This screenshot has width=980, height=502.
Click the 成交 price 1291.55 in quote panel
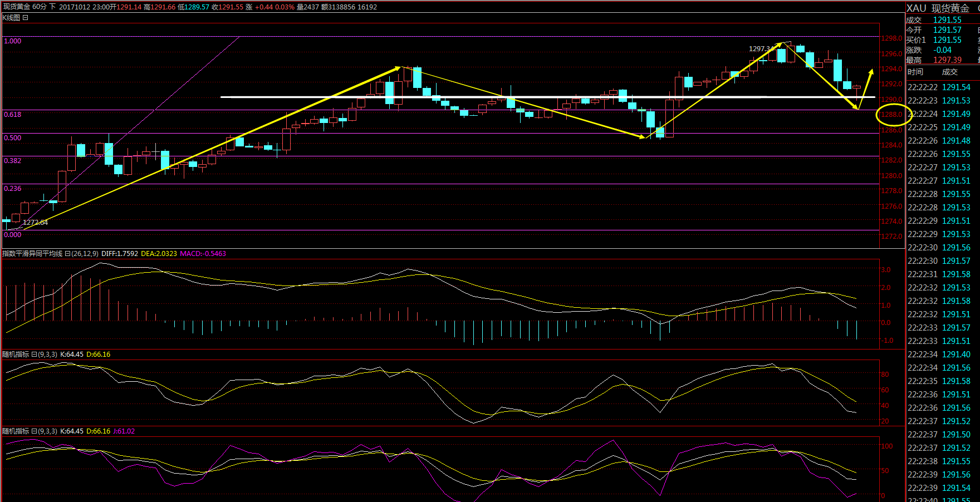(x=947, y=20)
